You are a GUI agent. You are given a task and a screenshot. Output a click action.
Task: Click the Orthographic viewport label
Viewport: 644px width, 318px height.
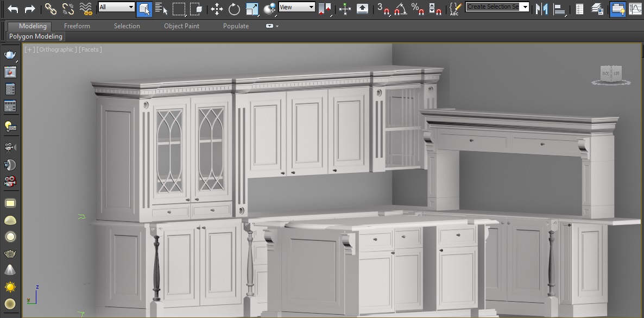[56, 49]
